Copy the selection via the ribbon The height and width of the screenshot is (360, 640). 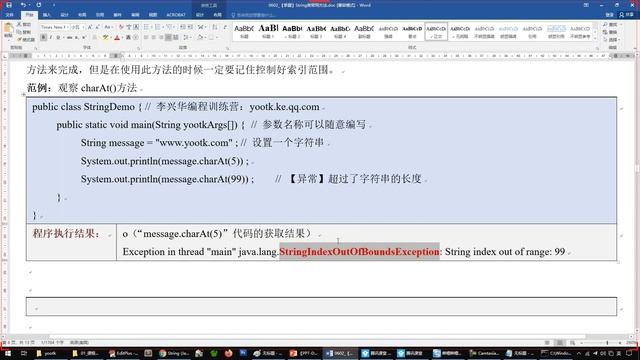click(x=24, y=32)
